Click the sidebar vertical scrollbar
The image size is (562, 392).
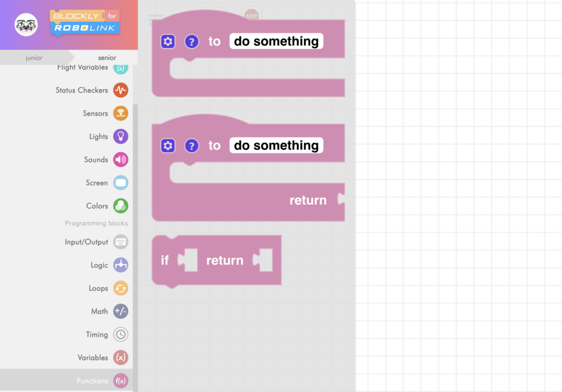[136, 248]
